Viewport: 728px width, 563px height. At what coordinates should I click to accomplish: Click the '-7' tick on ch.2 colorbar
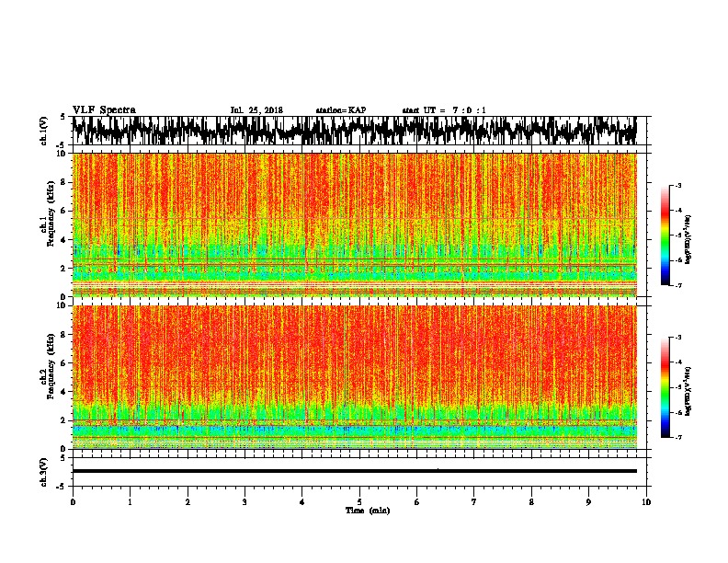(677, 438)
